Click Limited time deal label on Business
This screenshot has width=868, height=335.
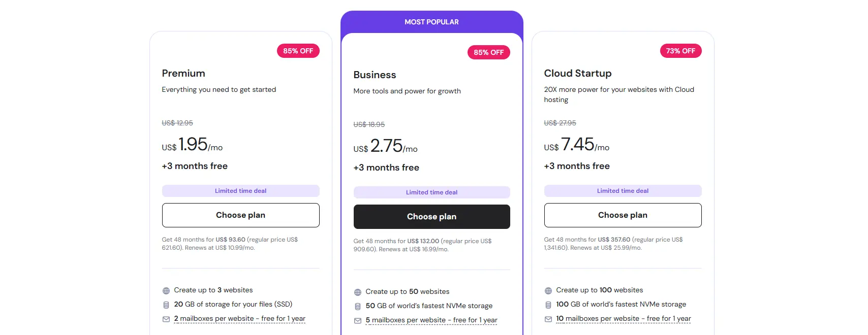pos(431,192)
